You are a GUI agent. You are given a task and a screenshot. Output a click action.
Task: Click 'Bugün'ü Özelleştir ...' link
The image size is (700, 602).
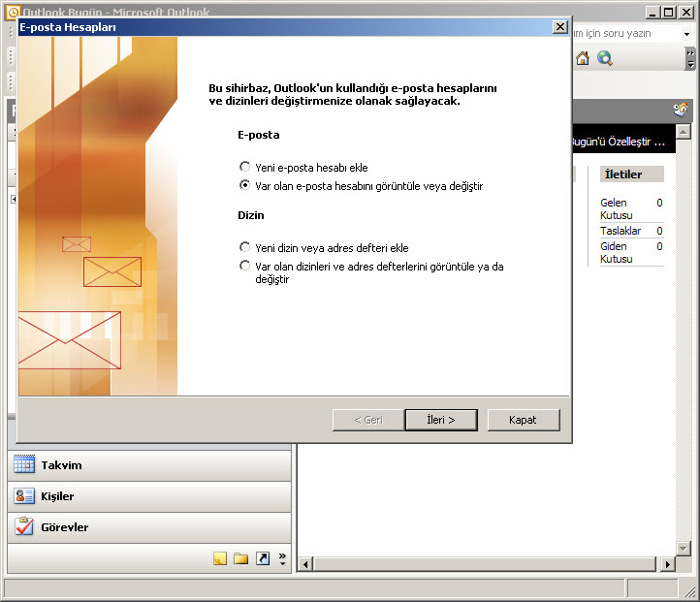click(620, 142)
